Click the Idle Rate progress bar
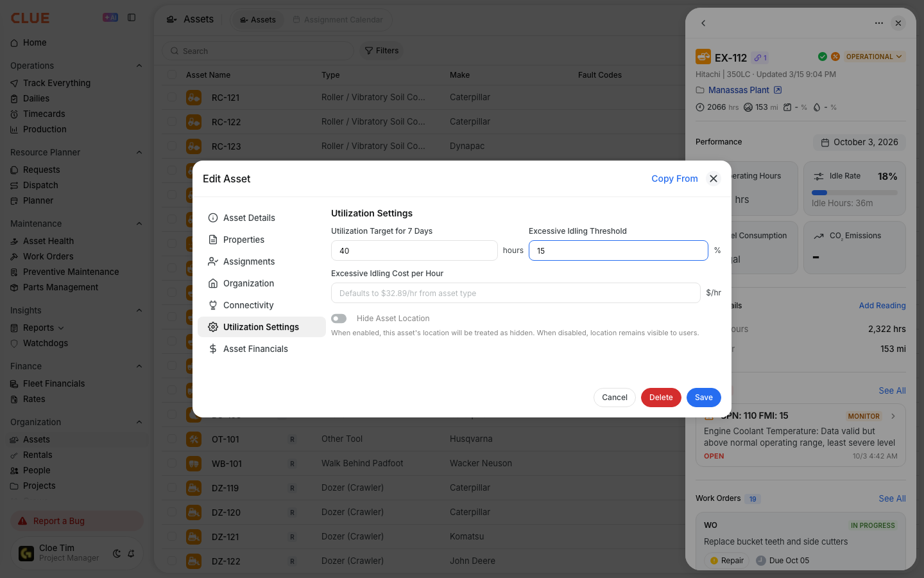The image size is (924, 578). pos(855,193)
